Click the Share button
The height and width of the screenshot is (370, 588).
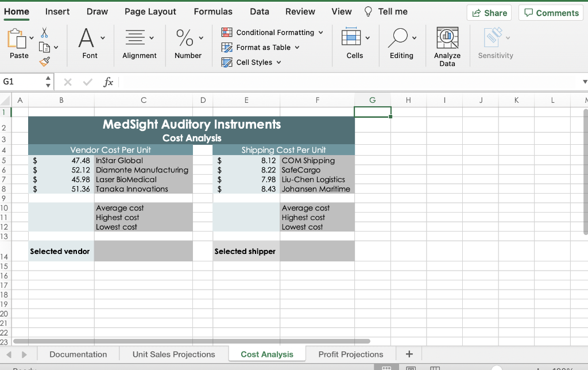tap(489, 12)
